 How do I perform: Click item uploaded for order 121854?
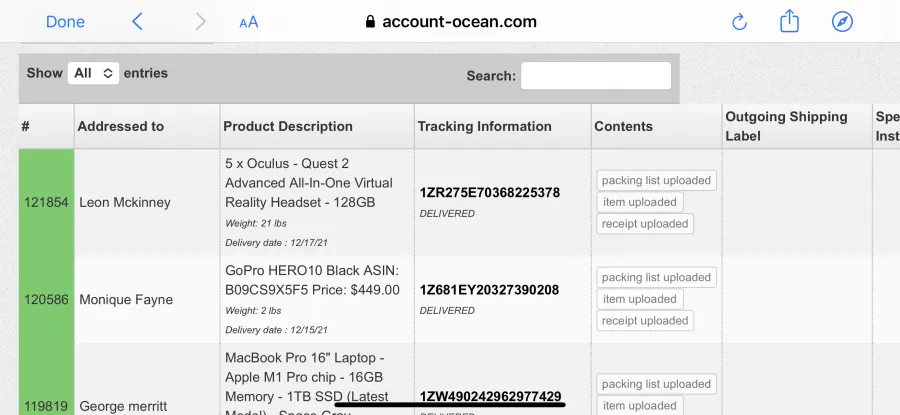click(640, 202)
